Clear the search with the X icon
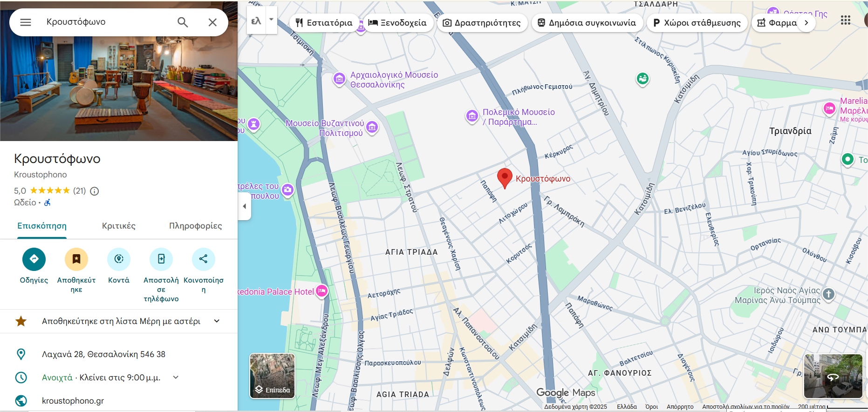The width and height of the screenshot is (868, 412). [212, 22]
